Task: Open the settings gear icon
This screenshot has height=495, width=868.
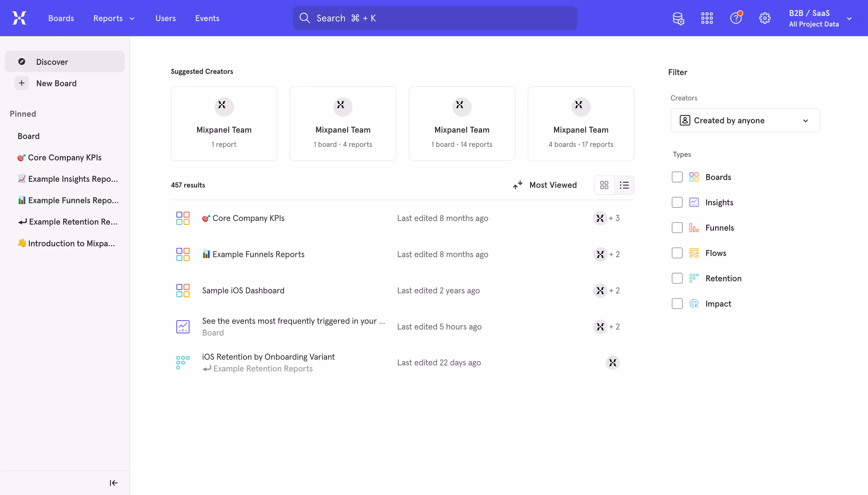Action: click(x=765, y=18)
